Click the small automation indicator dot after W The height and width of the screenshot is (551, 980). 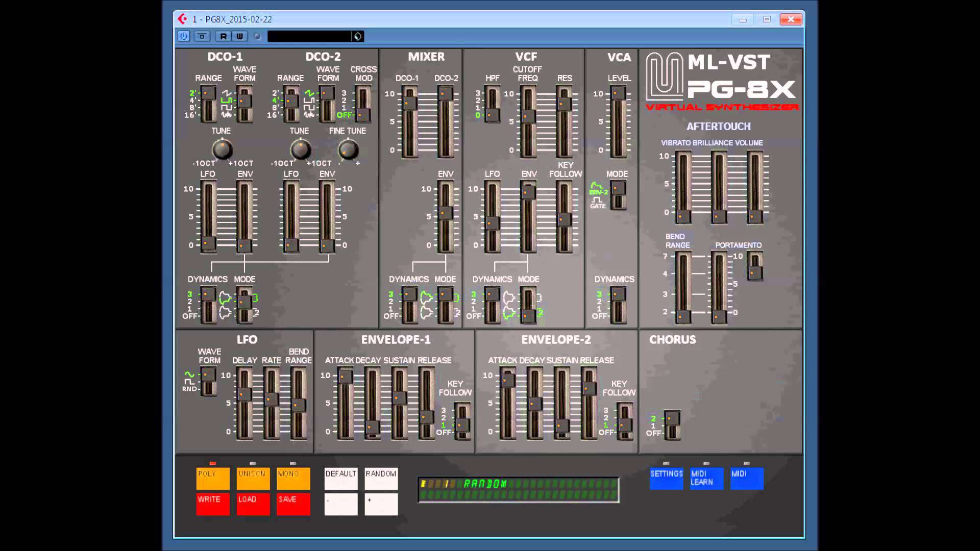pos(257,36)
